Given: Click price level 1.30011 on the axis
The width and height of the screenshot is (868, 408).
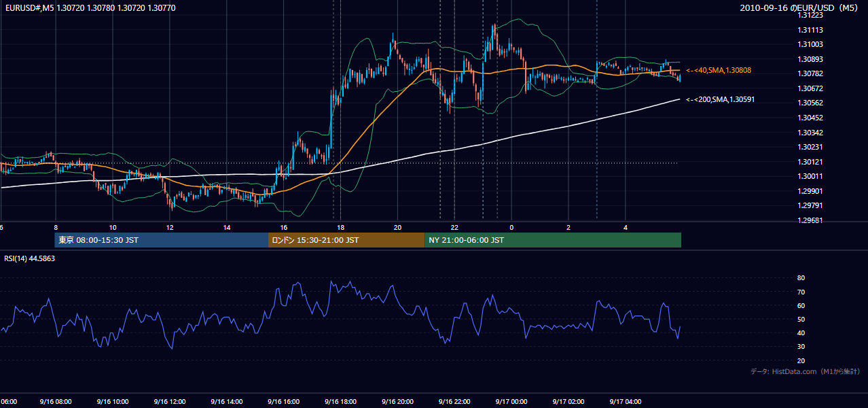Looking at the screenshot, I should pyautogui.click(x=811, y=177).
